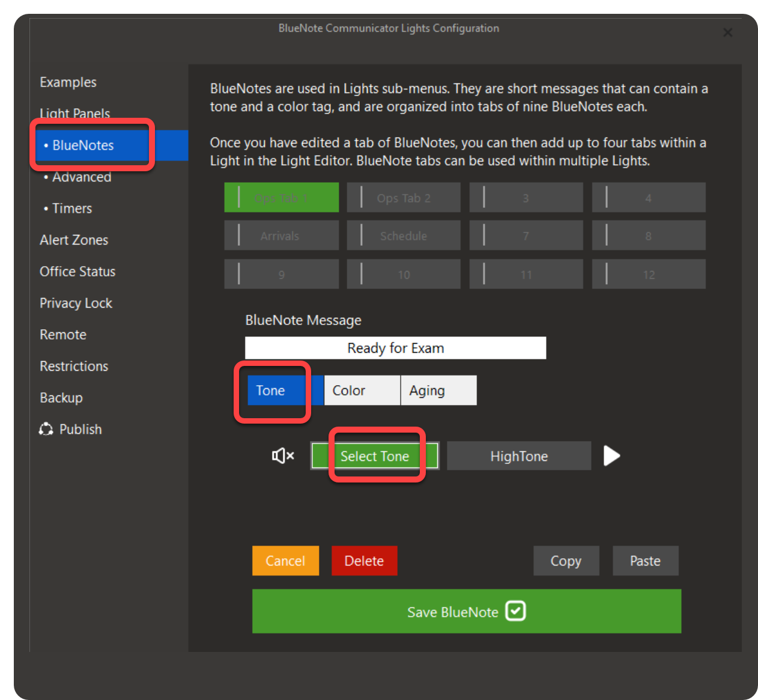Open the Timers sub-item
This screenshot has height=700, width=758.
click(x=68, y=208)
